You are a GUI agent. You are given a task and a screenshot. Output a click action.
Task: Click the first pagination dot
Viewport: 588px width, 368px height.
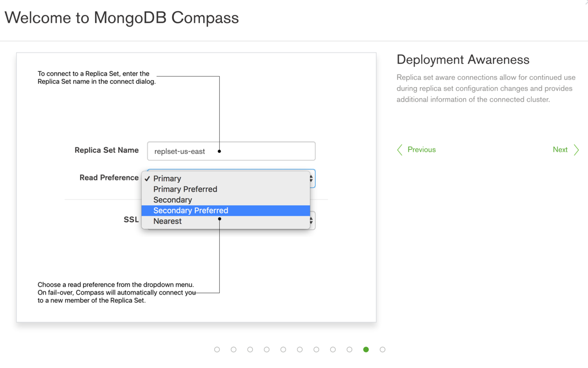[217, 349]
